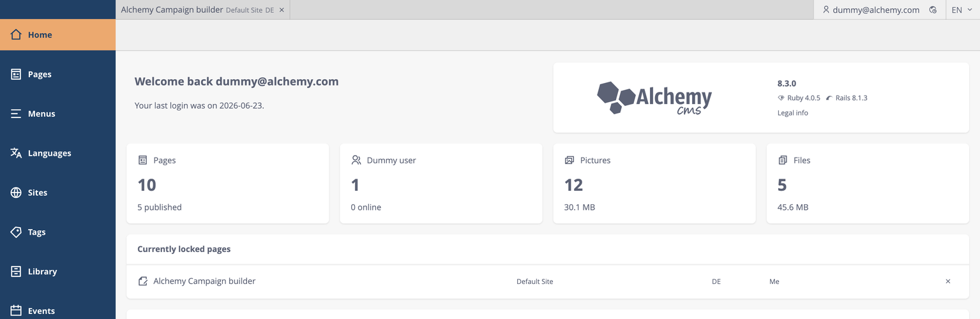This screenshot has width=980, height=319.
Task: Click the 8.3.0 version number
Action: (x=787, y=84)
